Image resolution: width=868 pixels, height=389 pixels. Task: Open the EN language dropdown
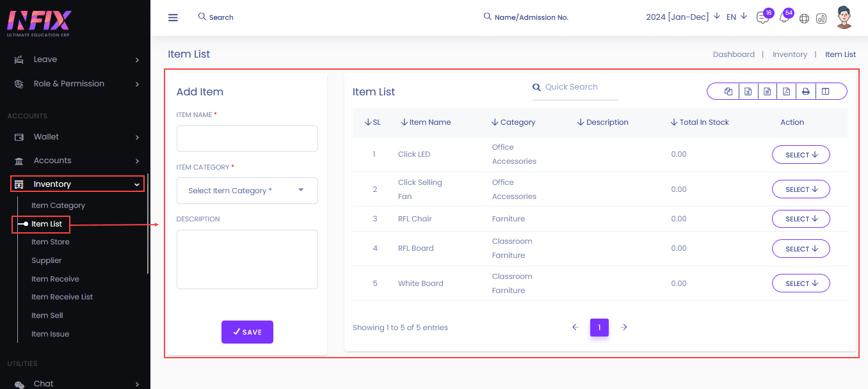coord(737,17)
